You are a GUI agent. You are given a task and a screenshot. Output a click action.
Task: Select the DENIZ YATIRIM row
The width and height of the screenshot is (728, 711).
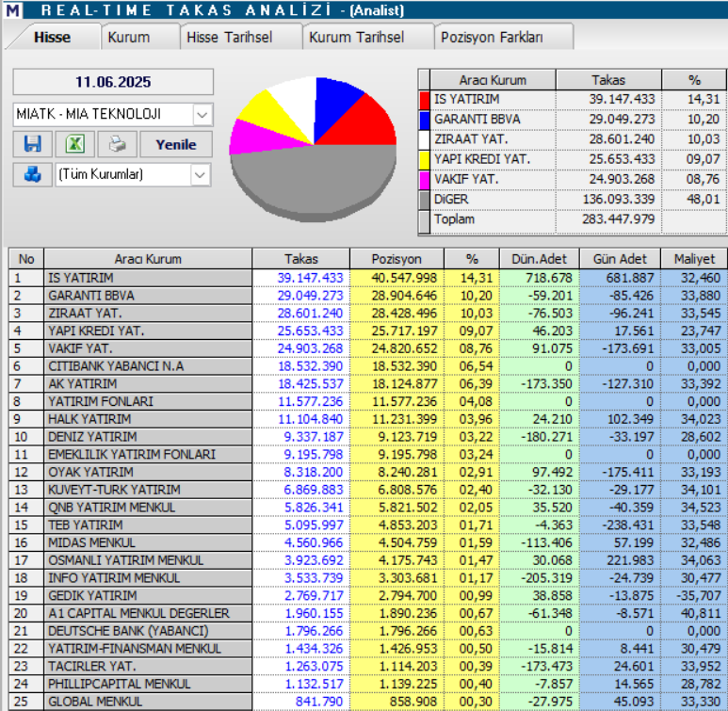point(368,437)
